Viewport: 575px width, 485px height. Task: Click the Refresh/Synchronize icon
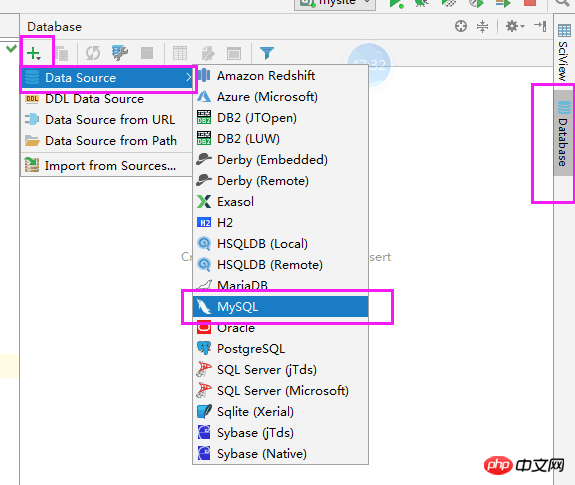[93, 53]
